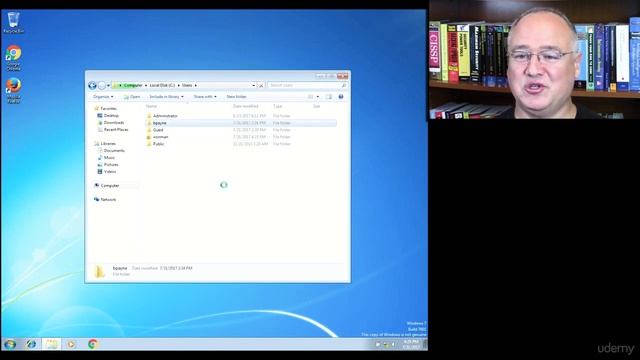Click the Computer segment in the address bar
This screenshot has width=640, height=360.
click(x=133, y=85)
